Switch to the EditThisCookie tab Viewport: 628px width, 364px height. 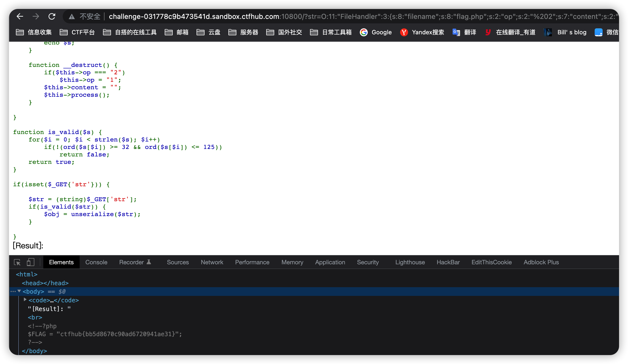click(x=491, y=262)
